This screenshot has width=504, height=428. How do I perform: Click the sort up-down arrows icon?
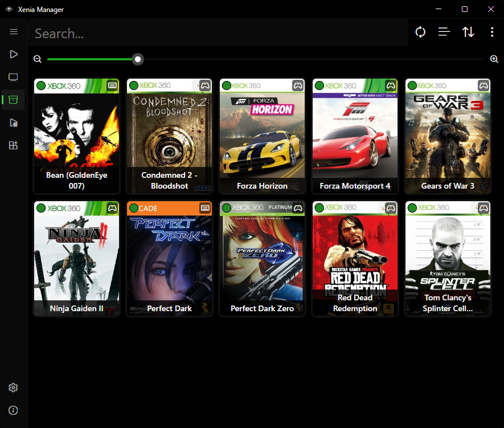(x=468, y=32)
